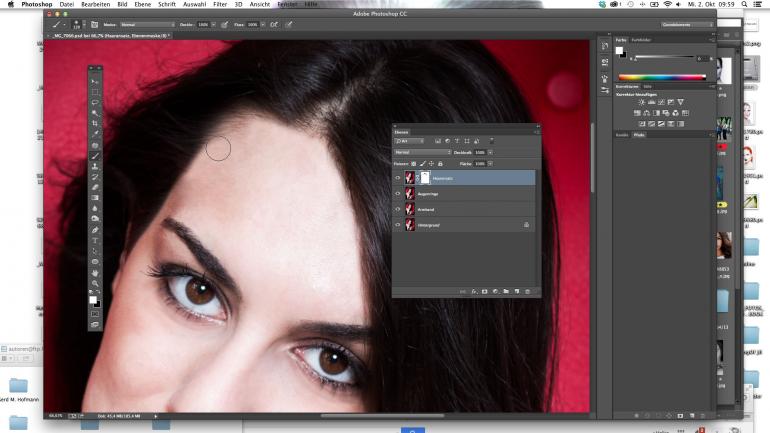
Task: Click the K slider in Farbe panel
Action: (664, 58)
